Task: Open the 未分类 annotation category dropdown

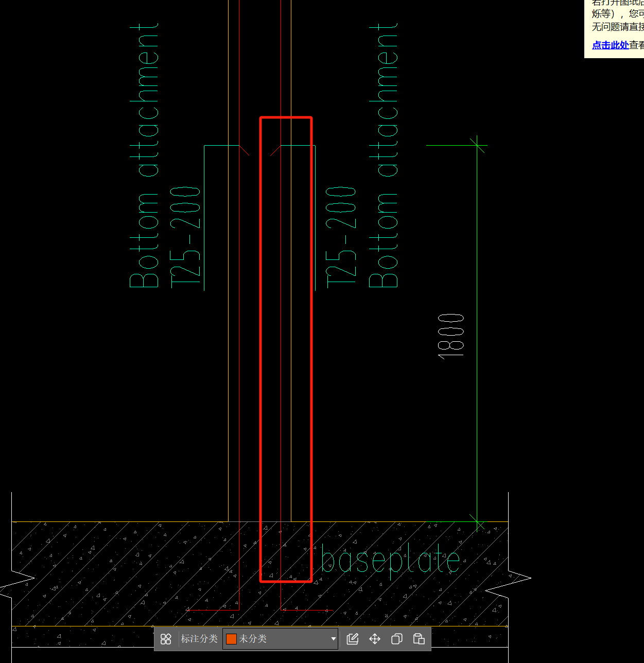Action: pyautogui.click(x=280, y=639)
